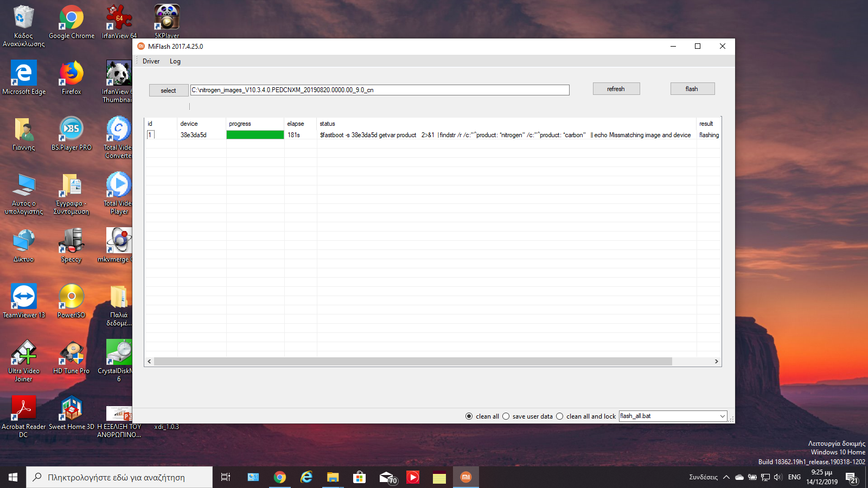Image resolution: width=868 pixels, height=488 pixels.
Task: Open Firefox desktop shortcut
Action: tap(72, 78)
